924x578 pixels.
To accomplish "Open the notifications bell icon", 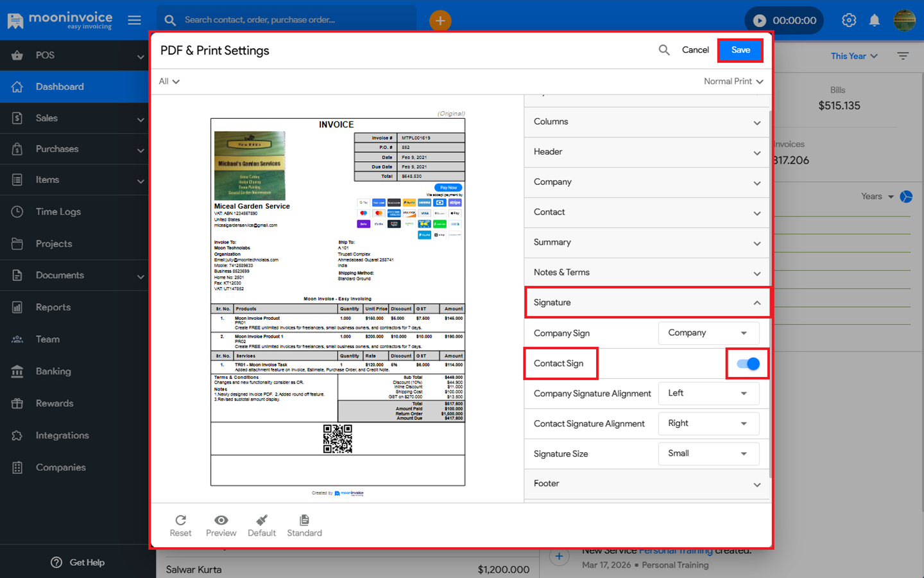I will [874, 21].
